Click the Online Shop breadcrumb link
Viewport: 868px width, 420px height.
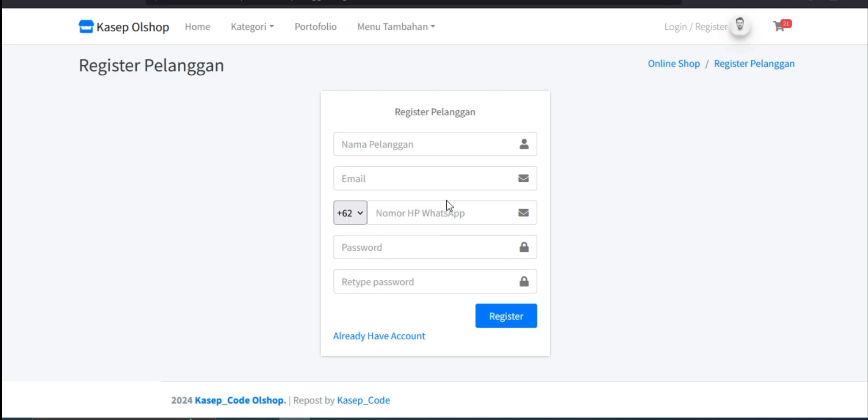[x=674, y=63]
